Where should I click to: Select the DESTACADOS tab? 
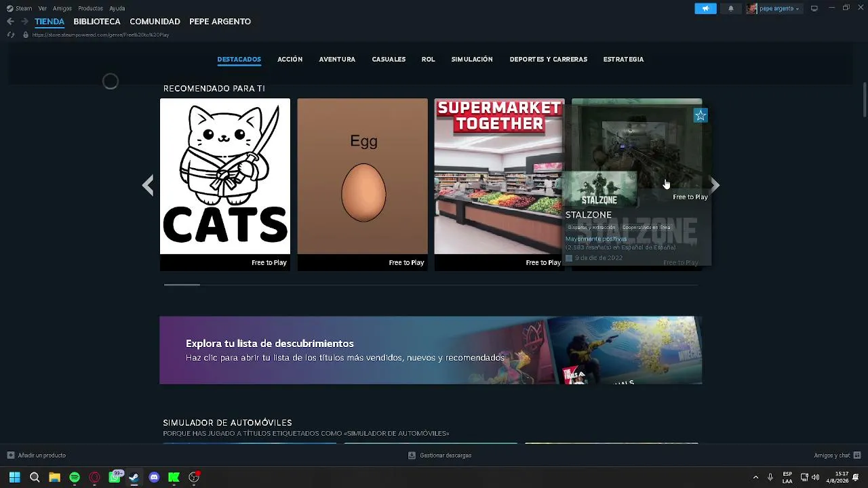click(x=239, y=60)
